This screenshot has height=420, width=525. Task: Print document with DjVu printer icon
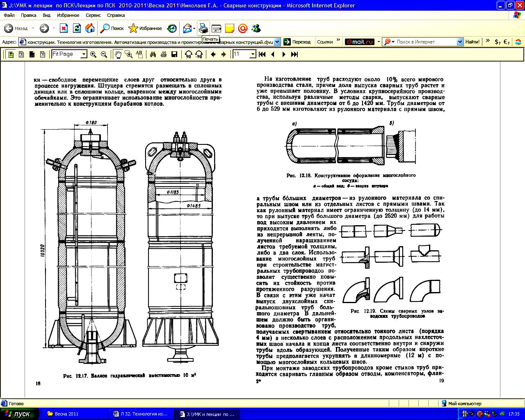coord(164,54)
